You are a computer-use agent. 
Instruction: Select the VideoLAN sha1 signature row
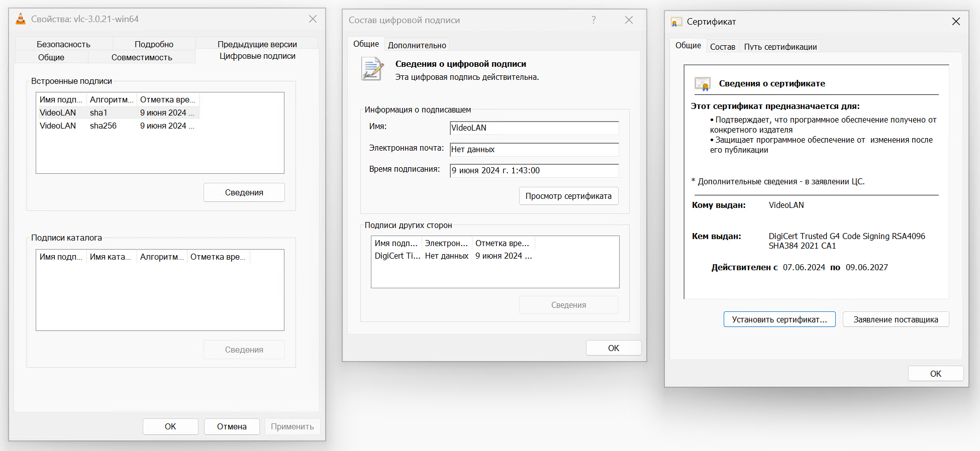click(x=118, y=112)
